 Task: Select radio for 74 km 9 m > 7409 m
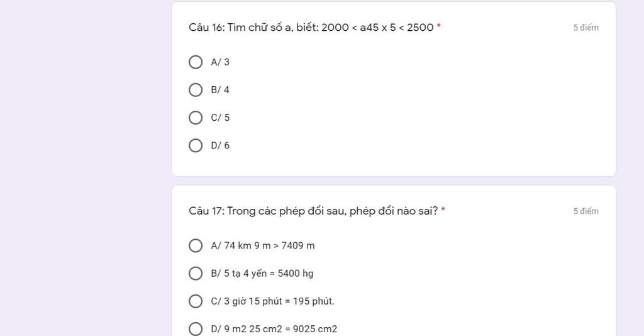click(x=196, y=245)
